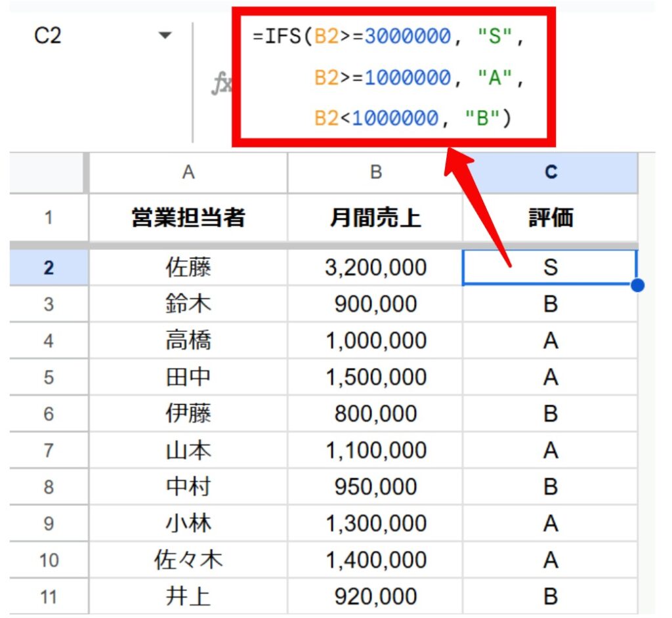Viewport: 672px width, 618px height.
Task: Open the Name Box dropdown arrow
Action: click(165, 35)
